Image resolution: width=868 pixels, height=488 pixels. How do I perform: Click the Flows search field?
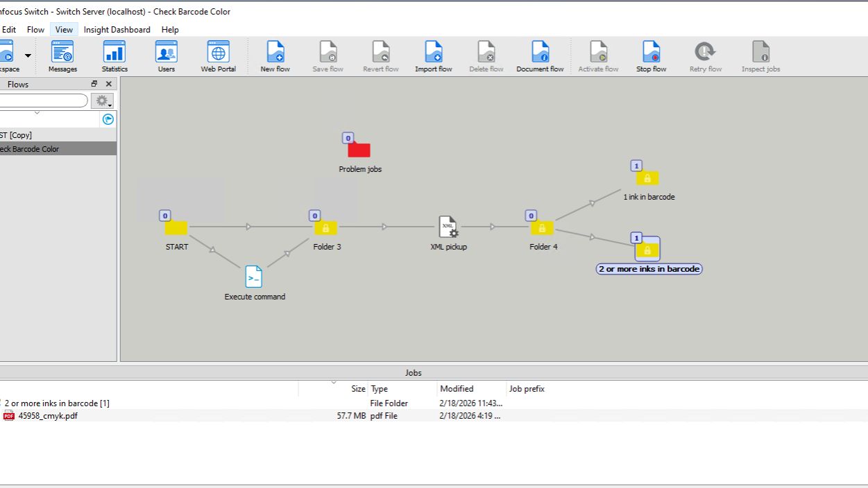click(x=43, y=101)
